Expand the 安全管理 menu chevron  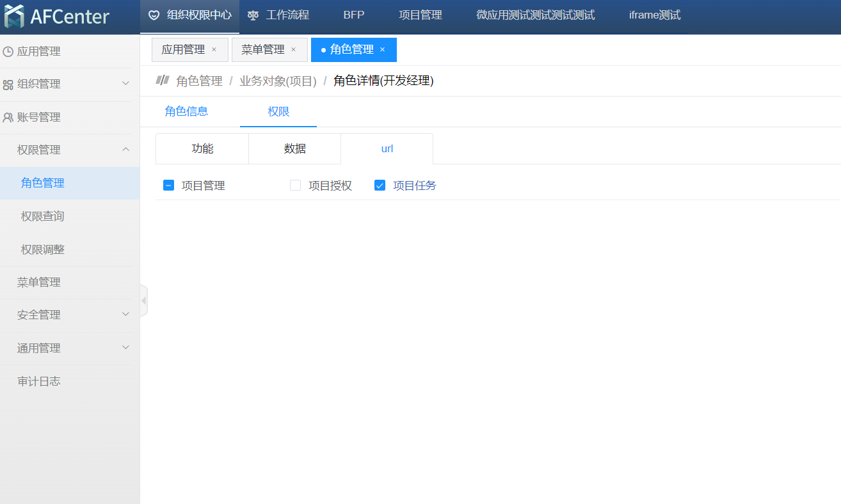click(125, 315)
